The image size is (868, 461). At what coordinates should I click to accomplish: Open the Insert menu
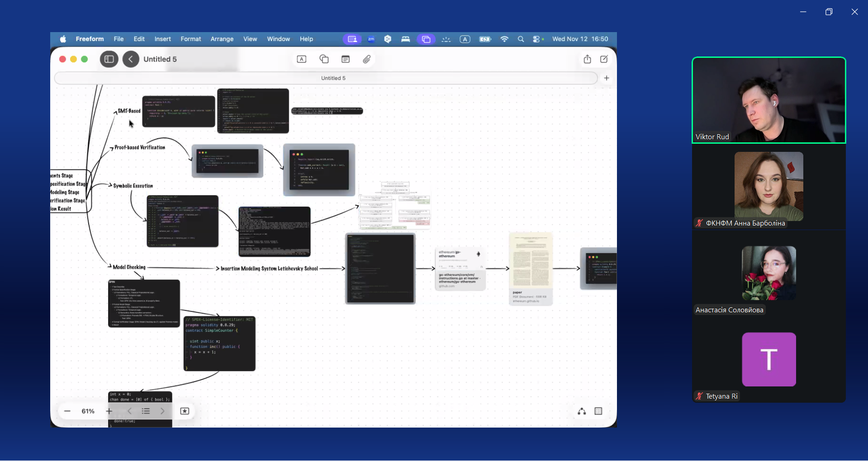[162, 39]
